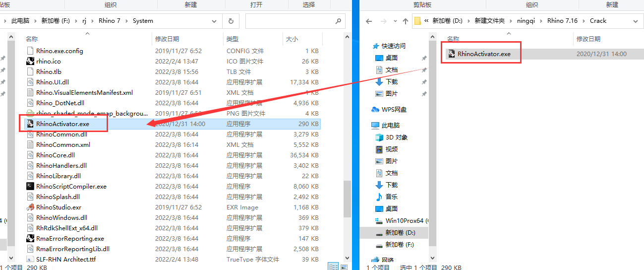This screenshot has width=644, height=270.
Task: Click RhinoActivator.exe icon in Crack folder window
Action: pyautogui.click(x=452, y=54)
